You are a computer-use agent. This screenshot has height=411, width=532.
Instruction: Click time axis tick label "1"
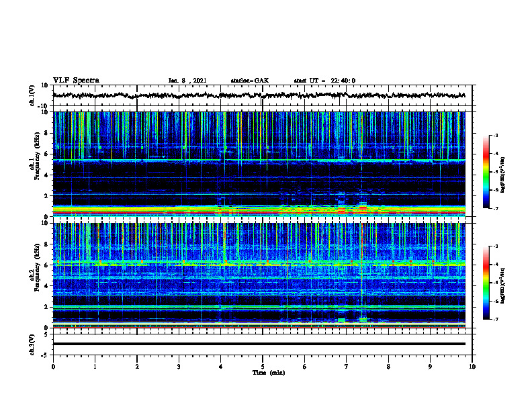point(95,367)
